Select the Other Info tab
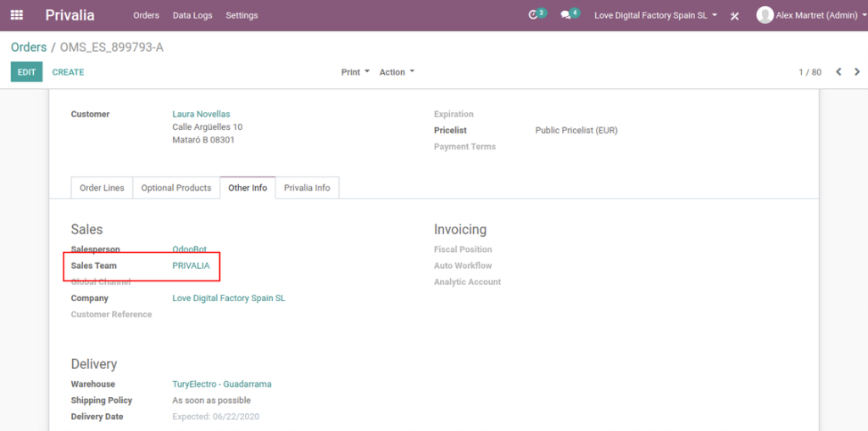This screenshot has width=868, height=431. pyautogui.click(x=248, y=188)
